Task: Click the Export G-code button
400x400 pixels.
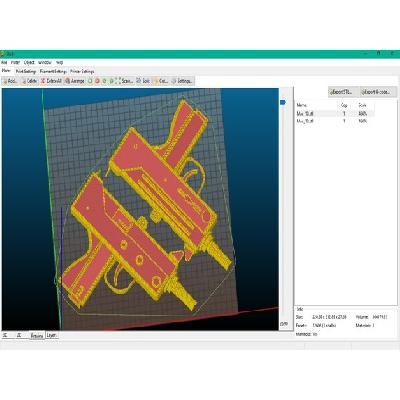Action: 378,92
